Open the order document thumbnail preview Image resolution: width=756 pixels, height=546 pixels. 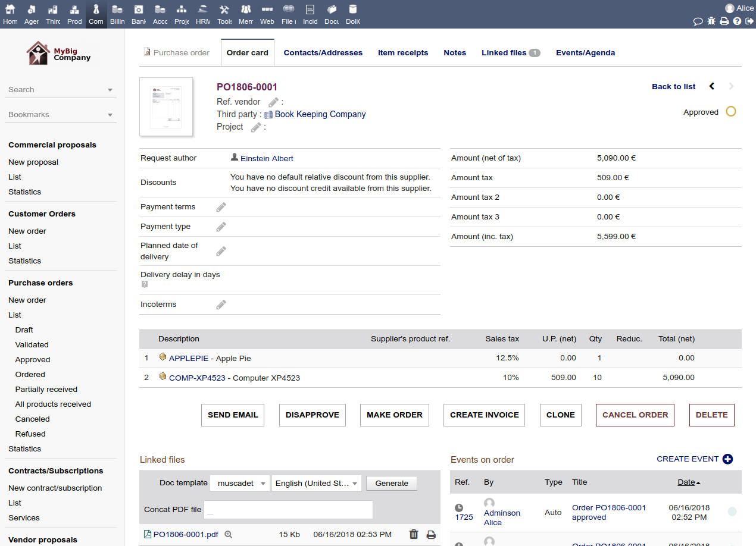(x=166, y=106)
